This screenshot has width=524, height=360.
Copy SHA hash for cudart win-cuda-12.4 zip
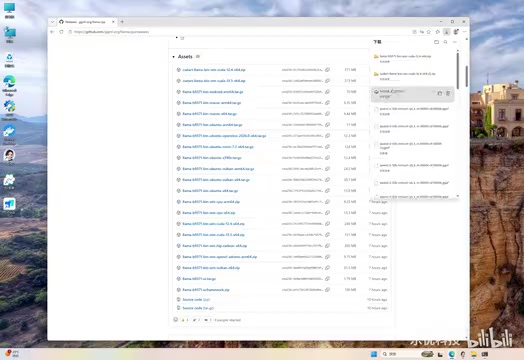[x=328, y=70]
